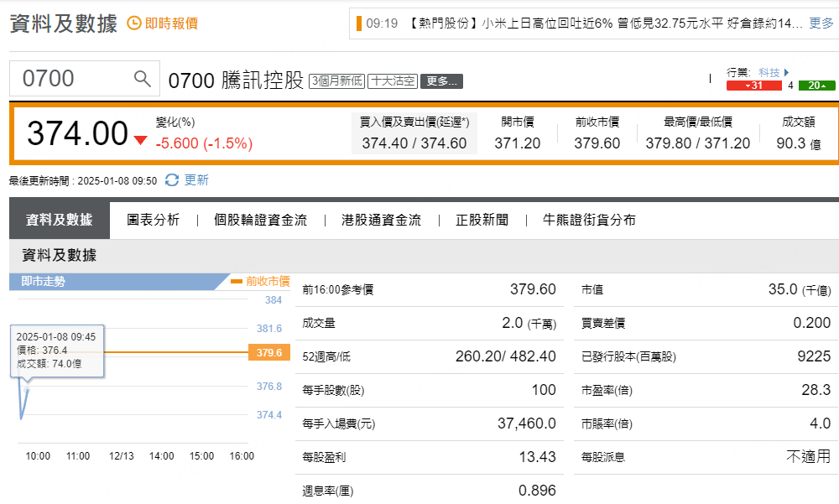Viewport: 839px width, 504px height.
Task: Click the 市盈率 value 28.3
Action: [816, 389]
